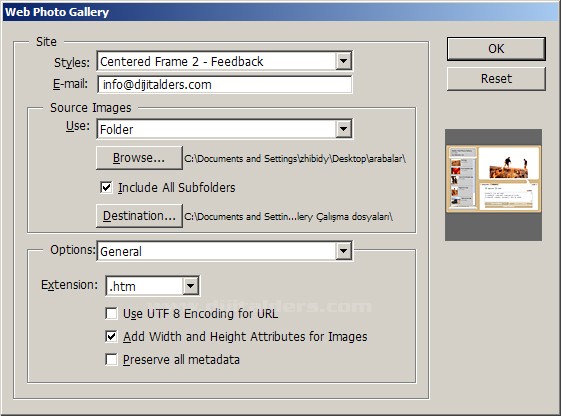The width and height of the screenshot is (561, 416).
Task: Click into the E-mail input field
Action: tap(224, 85)
